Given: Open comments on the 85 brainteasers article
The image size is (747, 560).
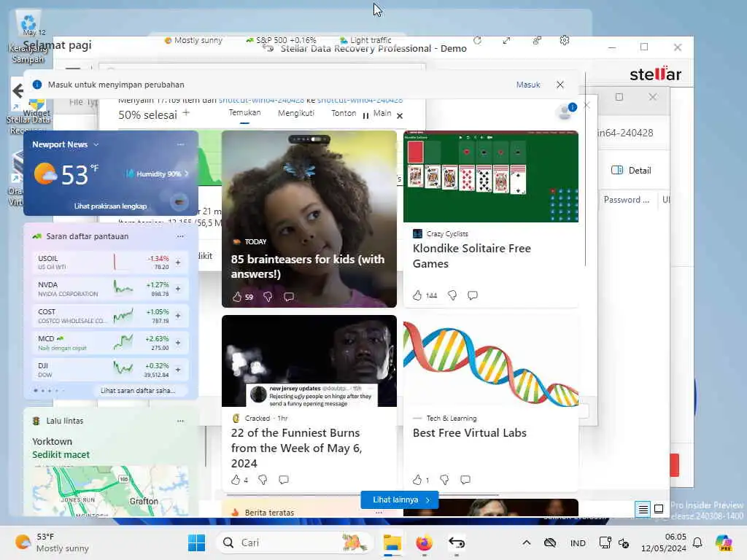Looking at the screenshot, I should [x=289, y=297].
